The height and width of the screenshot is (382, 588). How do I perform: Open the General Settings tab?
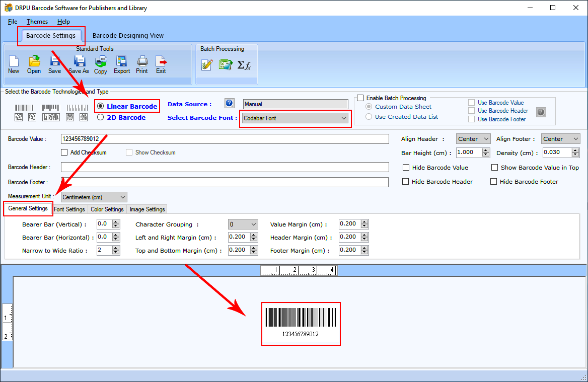pos(28,208)
